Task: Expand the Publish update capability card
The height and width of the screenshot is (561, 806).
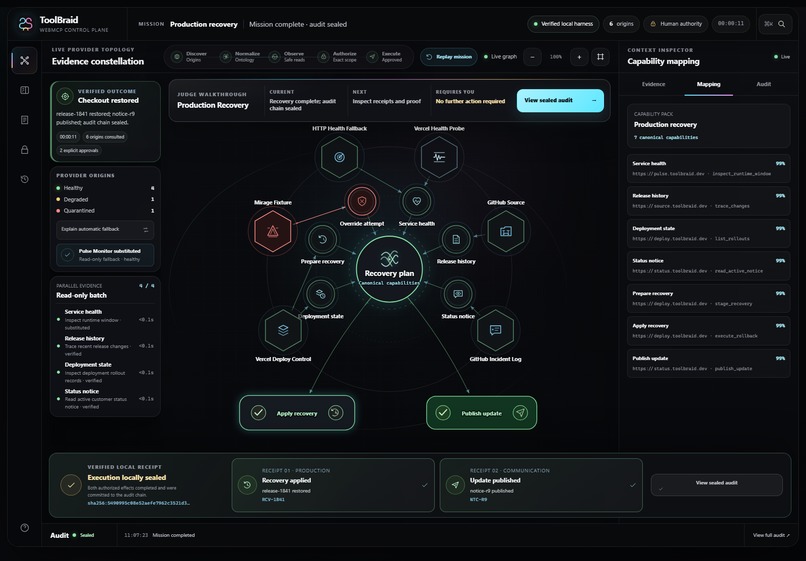Action: pyautogui.click(x=708, y=364)
